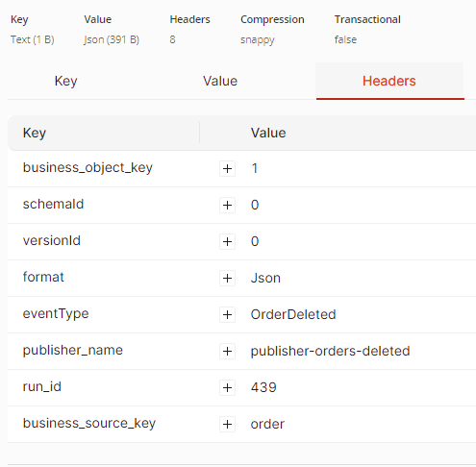Screen dimensions: 476x467
Task: Click the Json (391 B) value summary
Action: [x=112, y=39]
